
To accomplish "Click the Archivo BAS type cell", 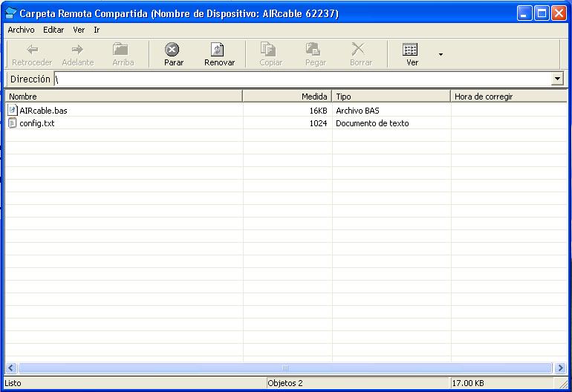I will tap(357, 111).
